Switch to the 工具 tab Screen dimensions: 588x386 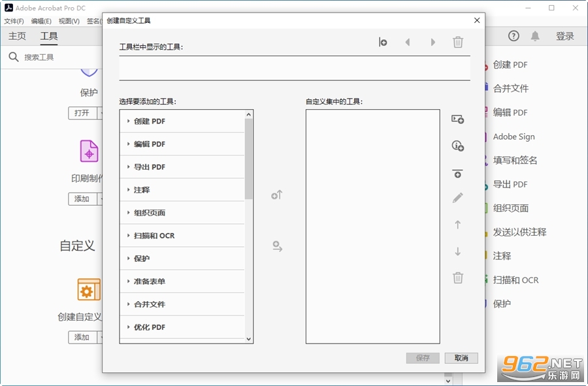pos(49,36)
